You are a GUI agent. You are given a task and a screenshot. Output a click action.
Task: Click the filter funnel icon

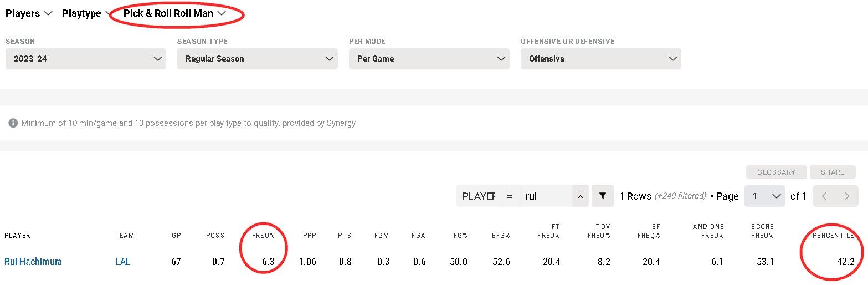tap(602, 196)
